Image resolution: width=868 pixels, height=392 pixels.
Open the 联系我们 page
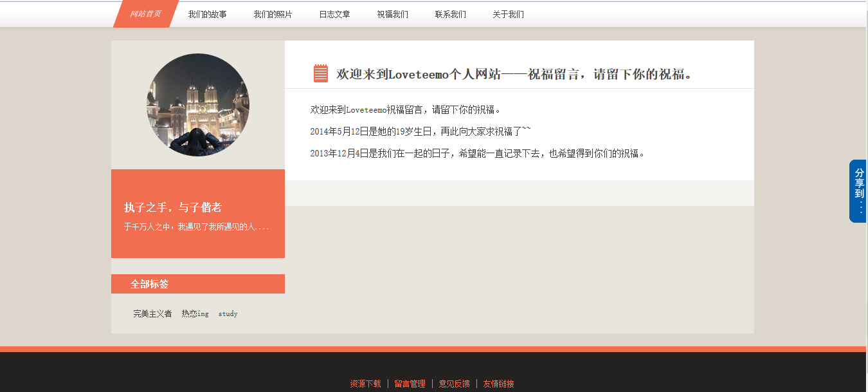tap(450, 14)
